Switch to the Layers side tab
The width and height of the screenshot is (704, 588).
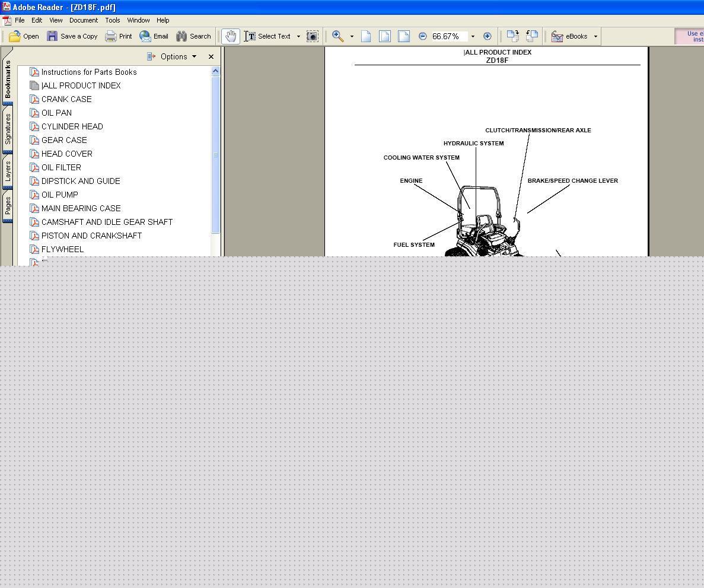pos(8,171)
